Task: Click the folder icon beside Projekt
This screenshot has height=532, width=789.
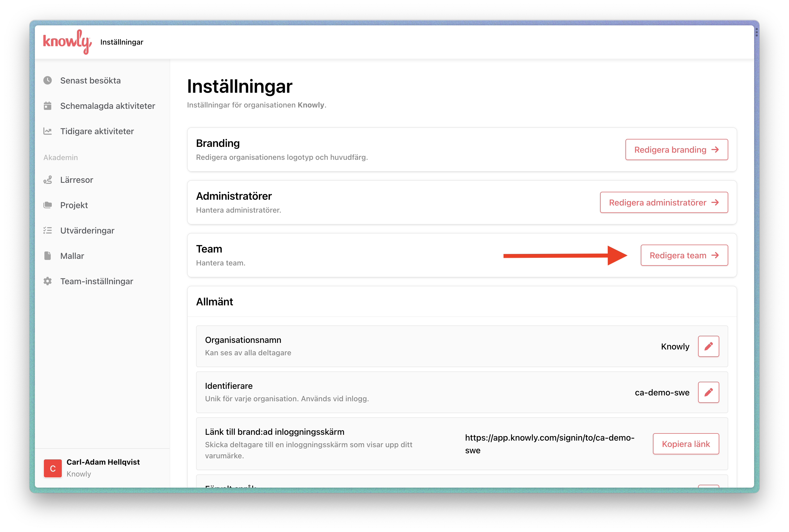Action: click(48, 205)
